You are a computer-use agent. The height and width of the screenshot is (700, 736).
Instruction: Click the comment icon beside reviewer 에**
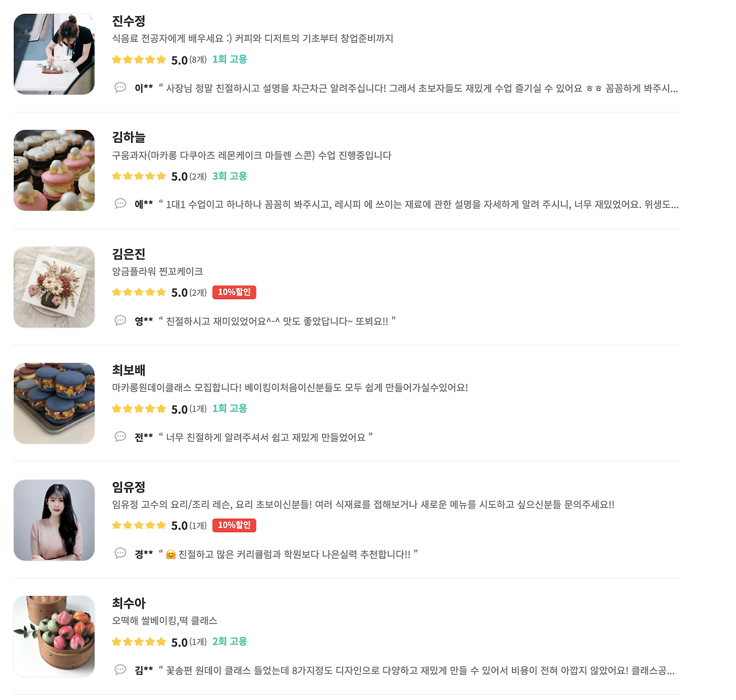tap(120, 204)
